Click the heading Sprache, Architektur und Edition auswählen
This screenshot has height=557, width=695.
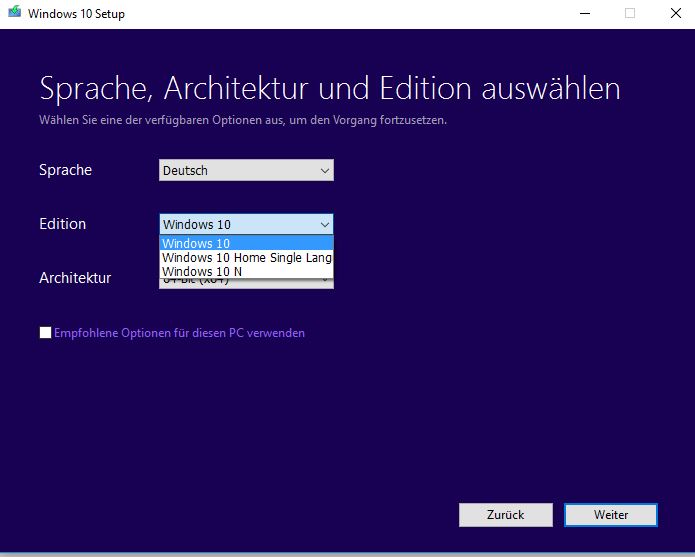click(330, 89)
